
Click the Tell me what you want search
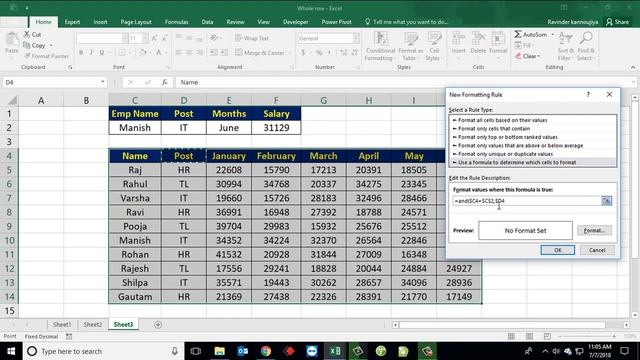(x=407, y=22)
